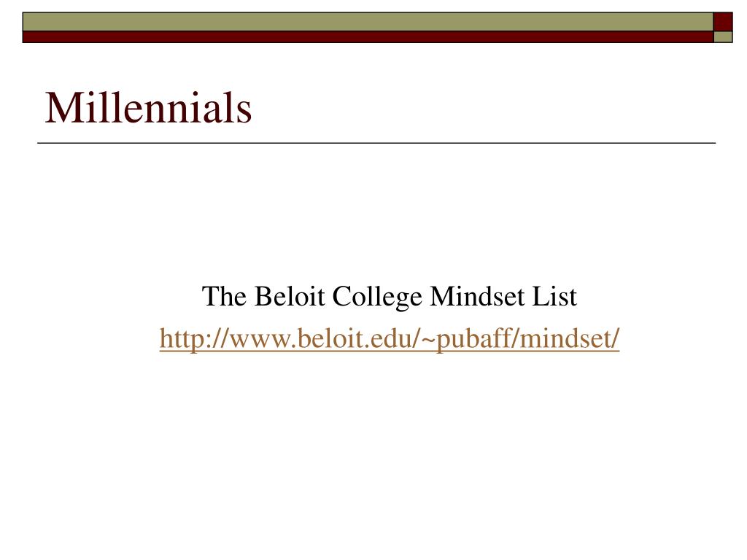Click the small olive square below maroon square
Screen dimensions: 747x560
723,37
